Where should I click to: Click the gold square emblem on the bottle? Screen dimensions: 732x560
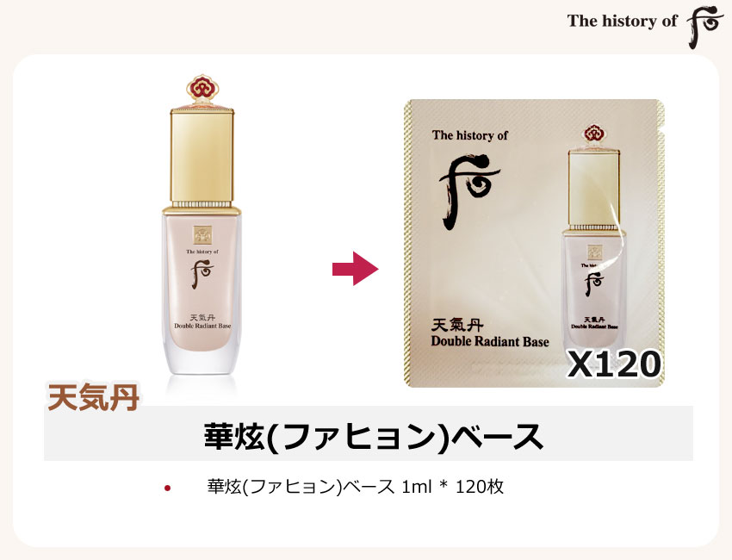(x=202, y=235)
